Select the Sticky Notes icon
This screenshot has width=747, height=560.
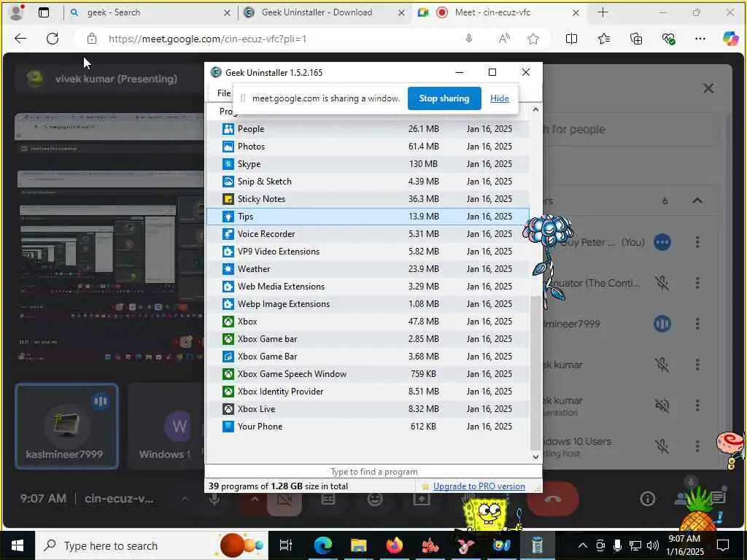[228, 198]
